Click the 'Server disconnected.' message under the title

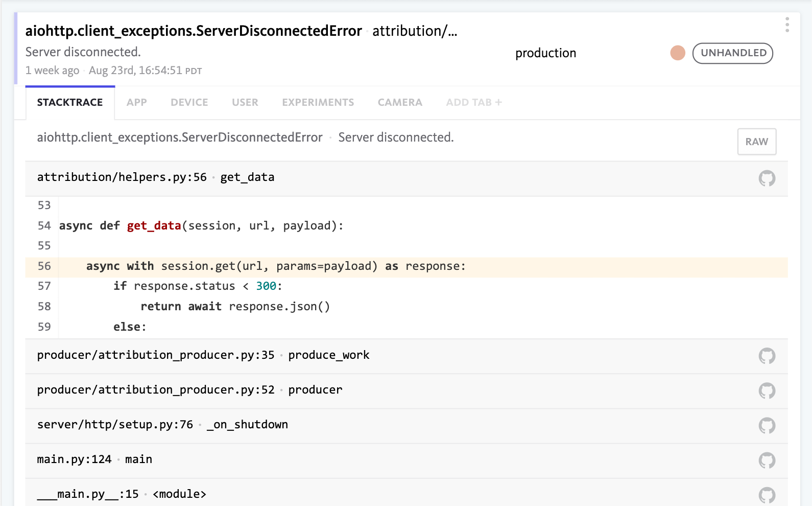tap(83, 52)
